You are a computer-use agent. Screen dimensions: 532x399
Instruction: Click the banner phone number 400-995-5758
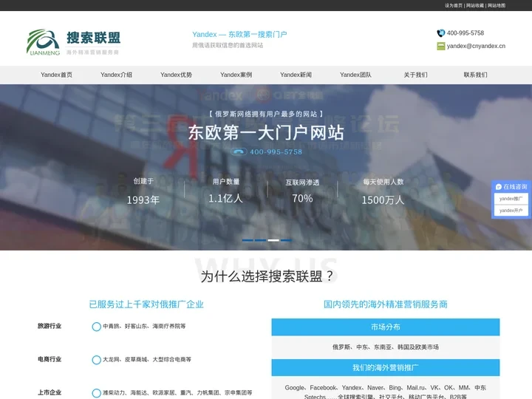click(276, 151)
